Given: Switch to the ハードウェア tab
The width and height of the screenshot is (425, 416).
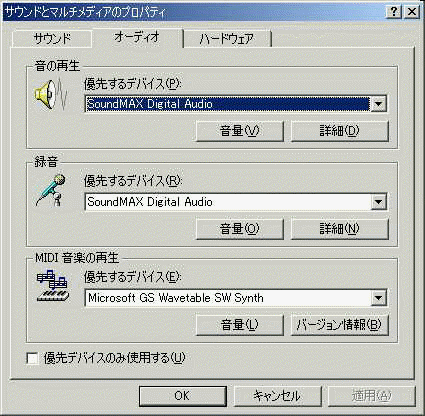Looking at the screenshot, I should click(x=227, y=39).
